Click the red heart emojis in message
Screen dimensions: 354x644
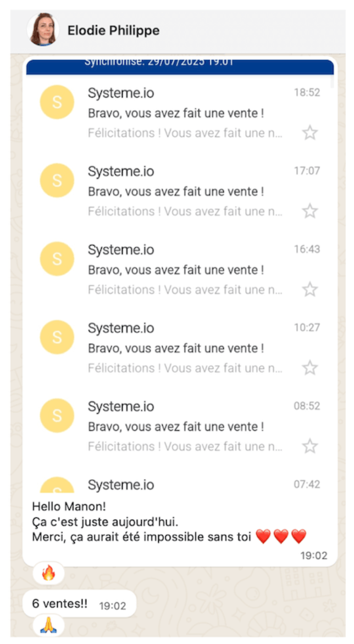(281, 536)
